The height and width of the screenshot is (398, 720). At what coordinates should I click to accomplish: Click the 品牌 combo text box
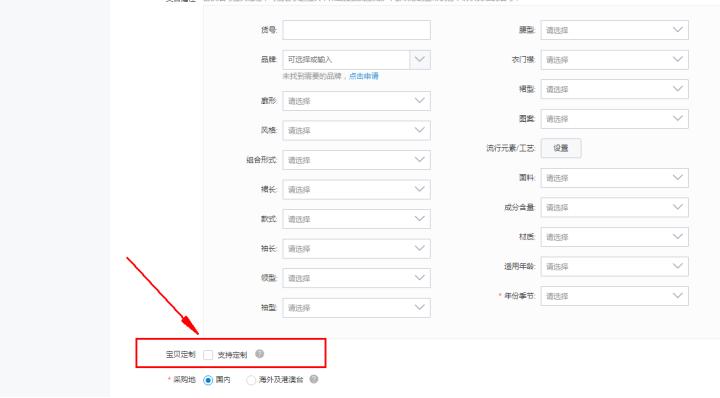coord(346,60)
